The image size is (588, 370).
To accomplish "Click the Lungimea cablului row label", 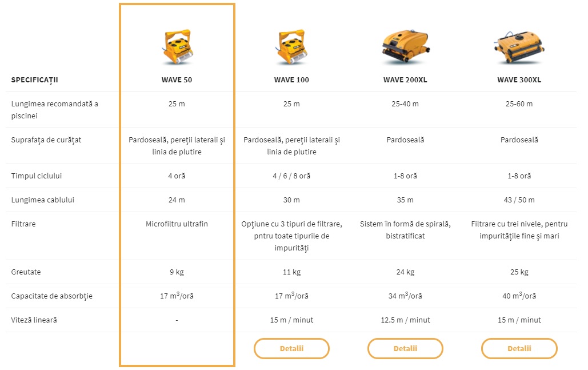I will click(x=43, y=200).
